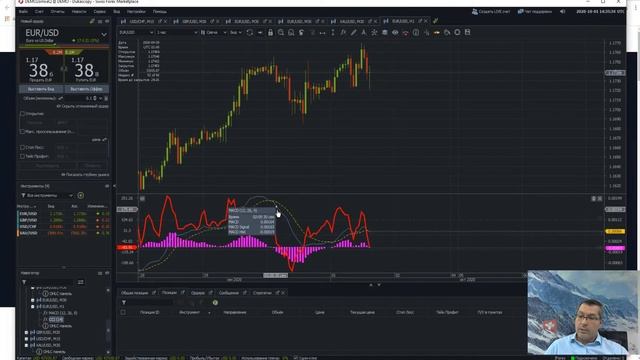Viewport: 640px width, 360px height.
Task: Lock the chart with the padlock icon
Action: (270, 32)
